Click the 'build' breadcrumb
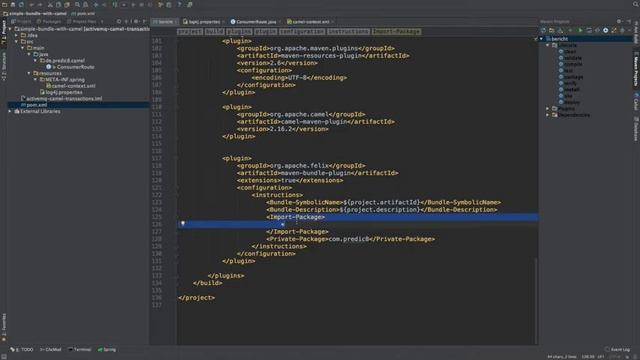The height and width of the screenshot is (360, 640). (215, 31)
